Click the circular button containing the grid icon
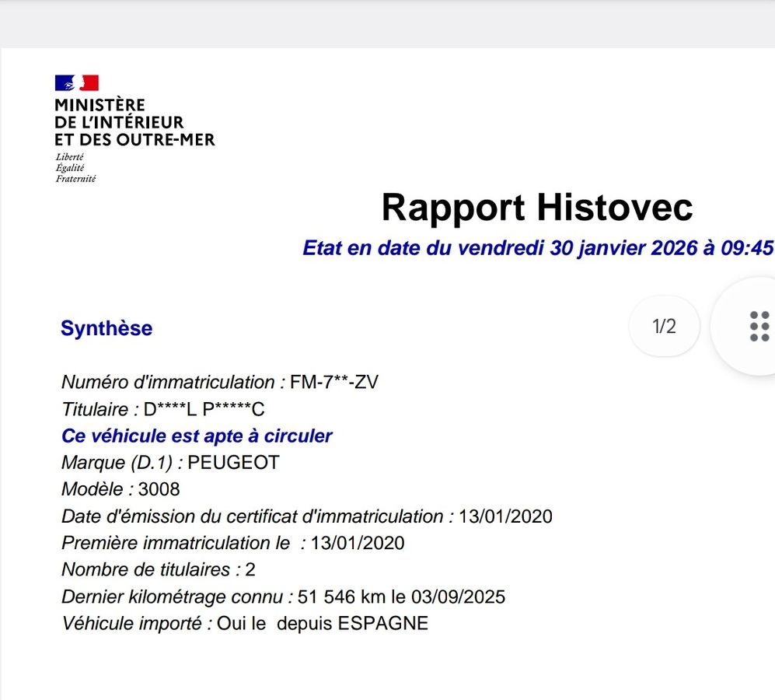The image size is (775, 700). pos(758,327)
